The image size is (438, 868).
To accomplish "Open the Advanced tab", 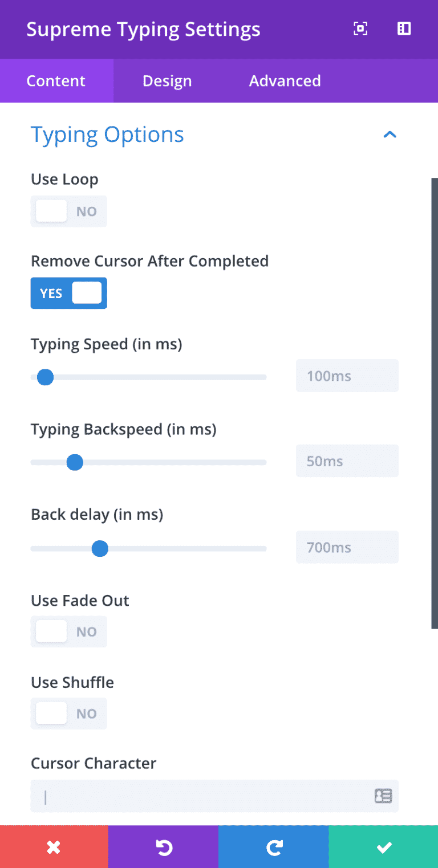I will 285,81.
